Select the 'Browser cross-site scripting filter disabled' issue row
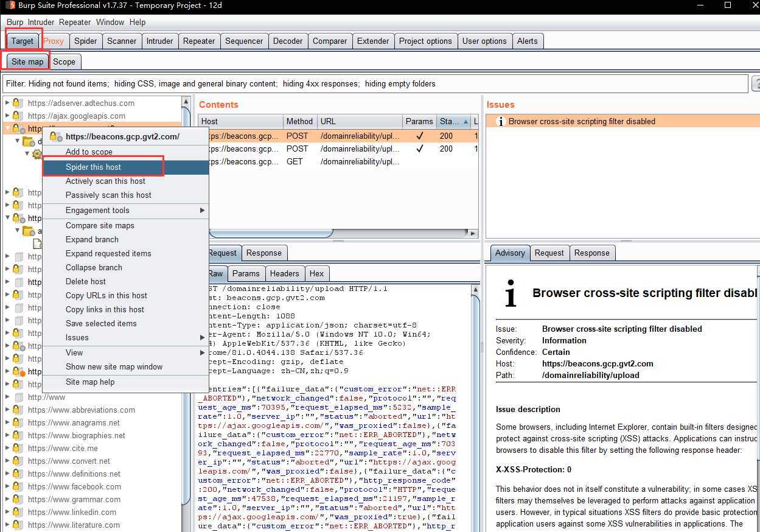The image size is (760, 532). pos(623,121)
